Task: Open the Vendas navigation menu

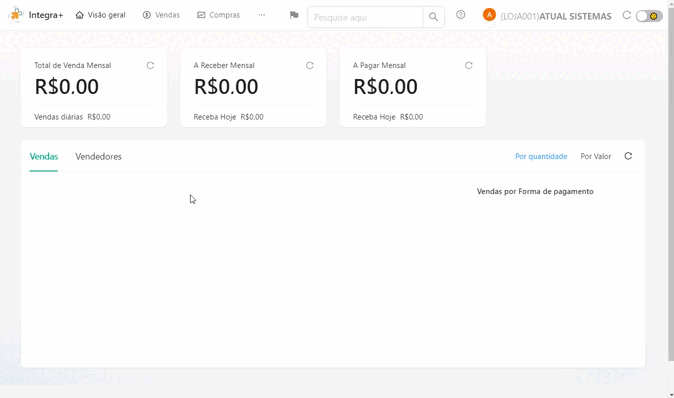Action: coord(161,15)
